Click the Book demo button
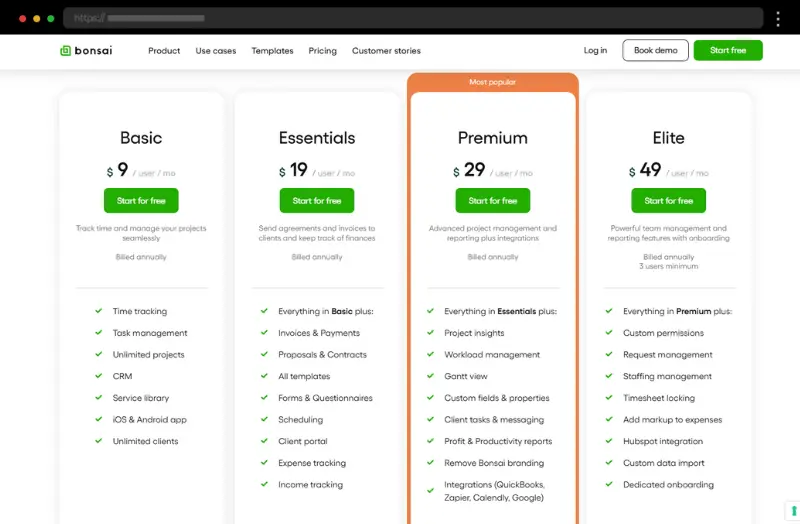 click(x=656, y=50)
